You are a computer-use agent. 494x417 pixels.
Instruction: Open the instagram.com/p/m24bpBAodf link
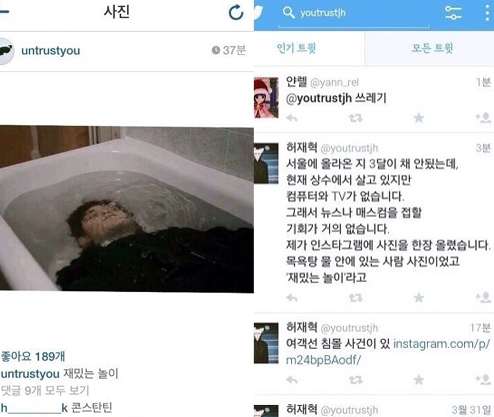[388, 352]
